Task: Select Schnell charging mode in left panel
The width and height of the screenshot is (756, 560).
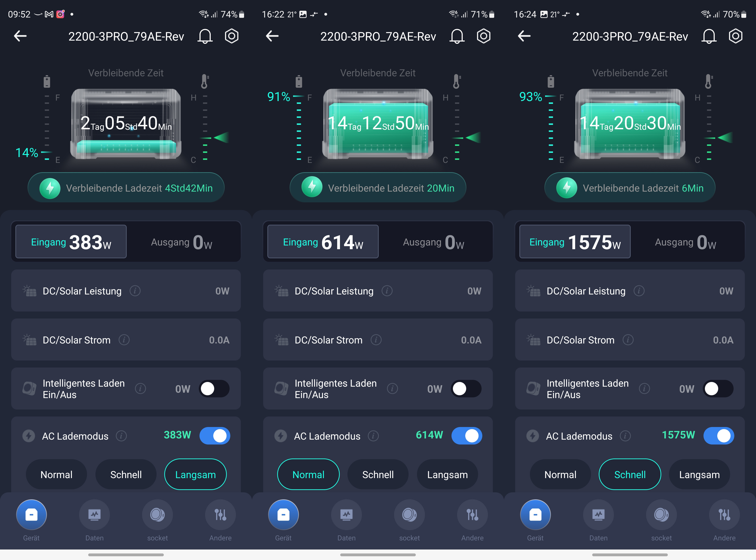Action: click(126, 474)
